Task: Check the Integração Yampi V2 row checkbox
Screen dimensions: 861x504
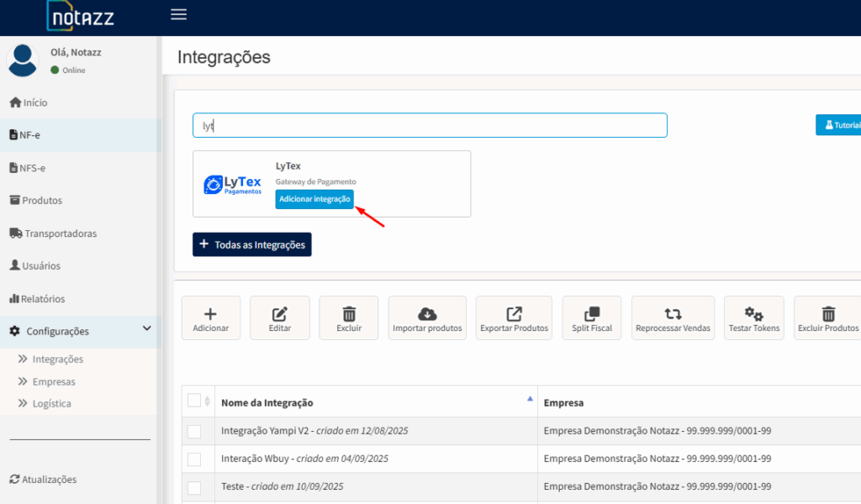Action: click(x=194, y=431)
